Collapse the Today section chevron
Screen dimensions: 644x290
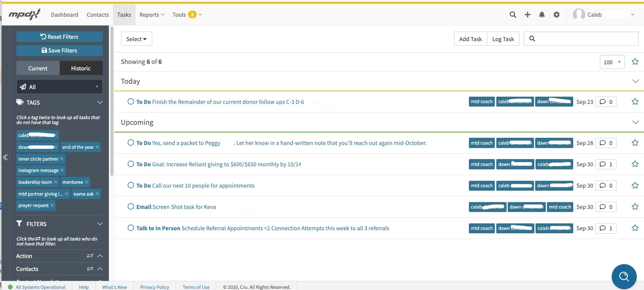635,81
